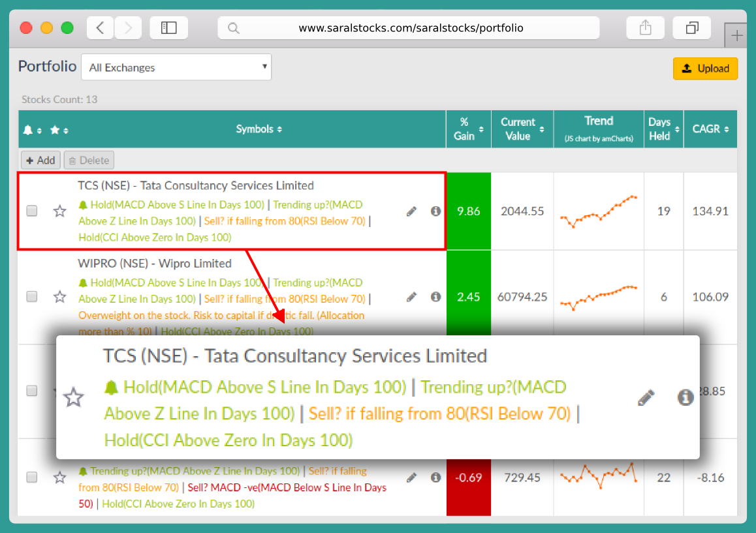Click the CAGR value 106.09
This screenshot has width=756, height=533.
pyautogui.click(x=710, y=297)
